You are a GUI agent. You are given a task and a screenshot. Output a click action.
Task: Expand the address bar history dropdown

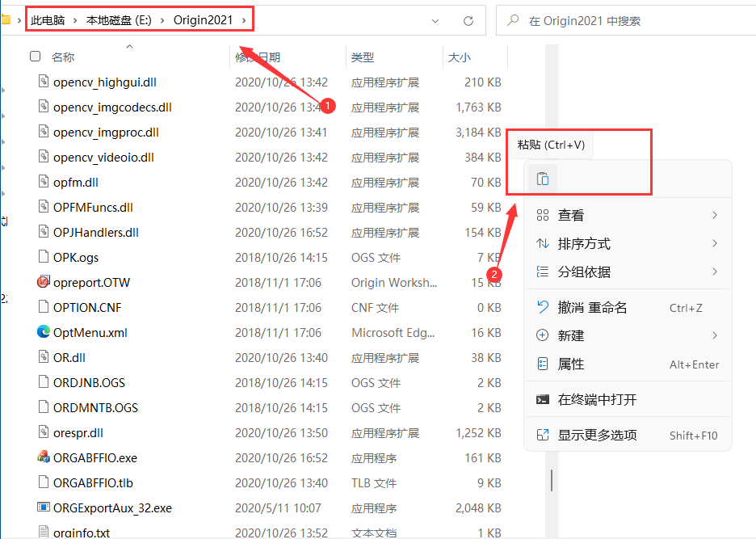(x=435, y=21)
